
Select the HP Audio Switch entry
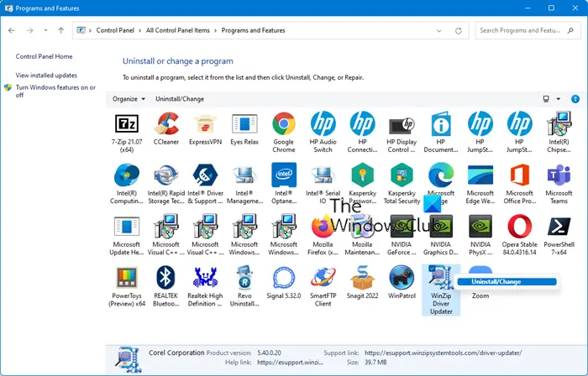pyautogui.click(x=323, y=133)
